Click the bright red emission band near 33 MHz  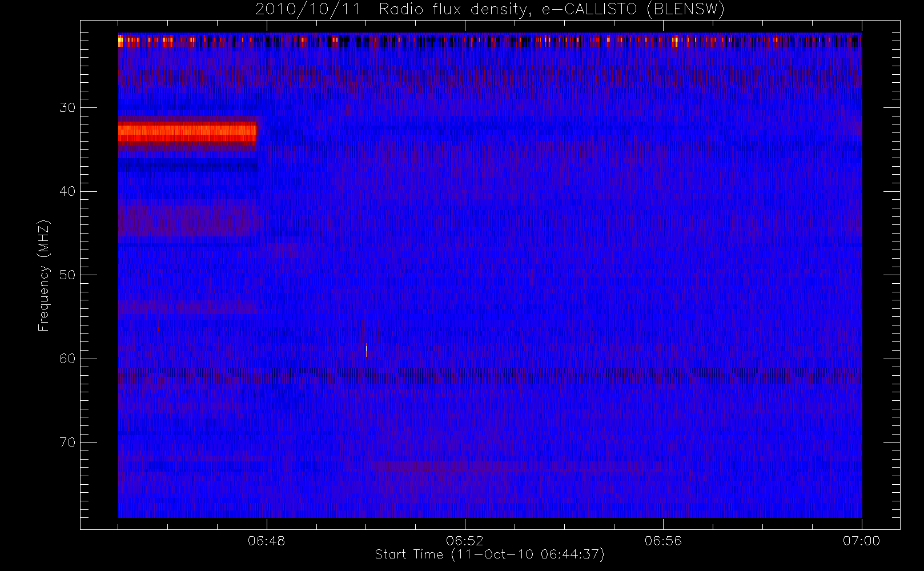(188, 133)
